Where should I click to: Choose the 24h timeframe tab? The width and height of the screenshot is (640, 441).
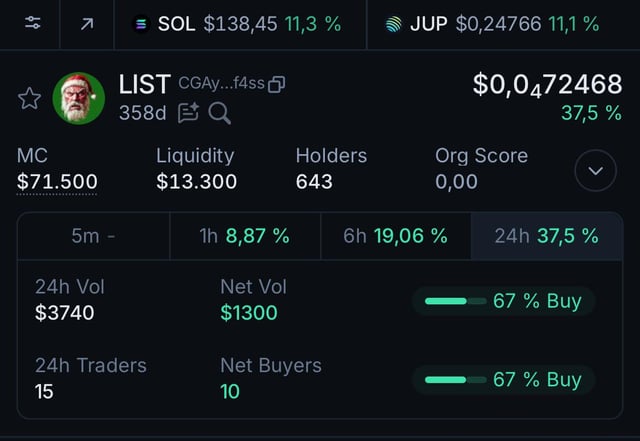point(546,236)
